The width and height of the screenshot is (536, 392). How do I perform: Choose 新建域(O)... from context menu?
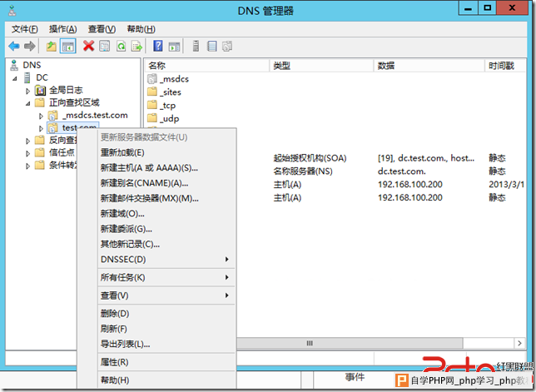[x=166, y=214]
